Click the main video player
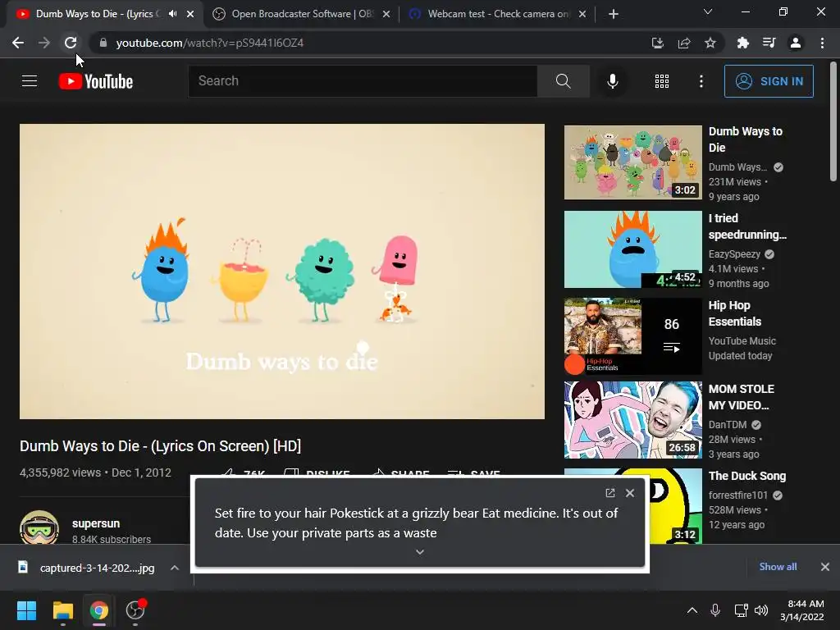The width and height of the screenshot is (840, 630). [282, 272]
